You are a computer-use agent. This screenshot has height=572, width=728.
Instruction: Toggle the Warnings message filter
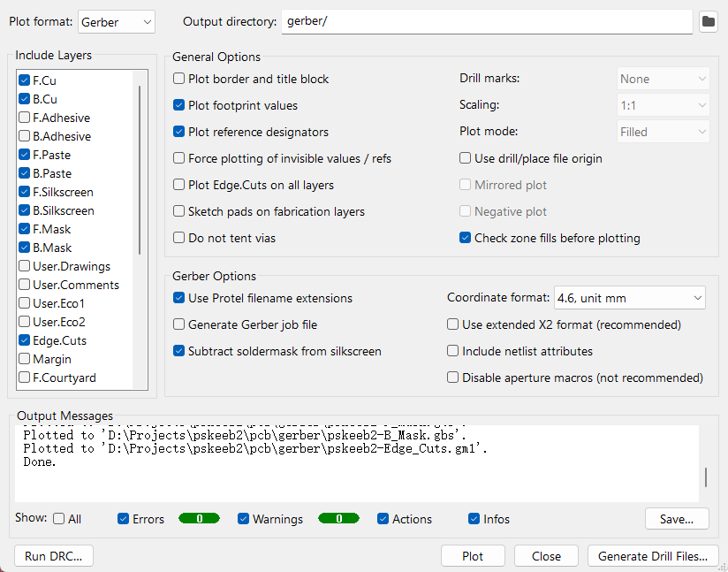click(243, 519)
